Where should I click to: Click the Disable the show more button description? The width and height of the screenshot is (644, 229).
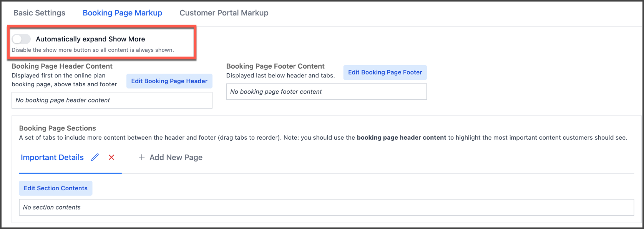[x=93, y=50]
